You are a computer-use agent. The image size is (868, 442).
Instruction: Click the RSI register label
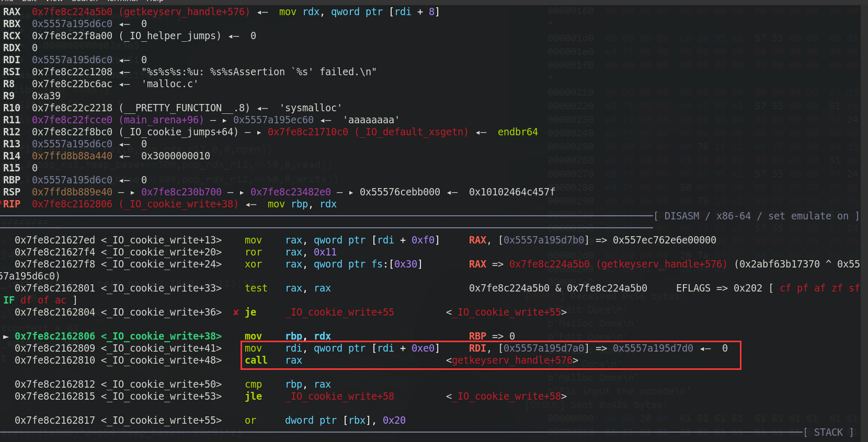[12, 72]
